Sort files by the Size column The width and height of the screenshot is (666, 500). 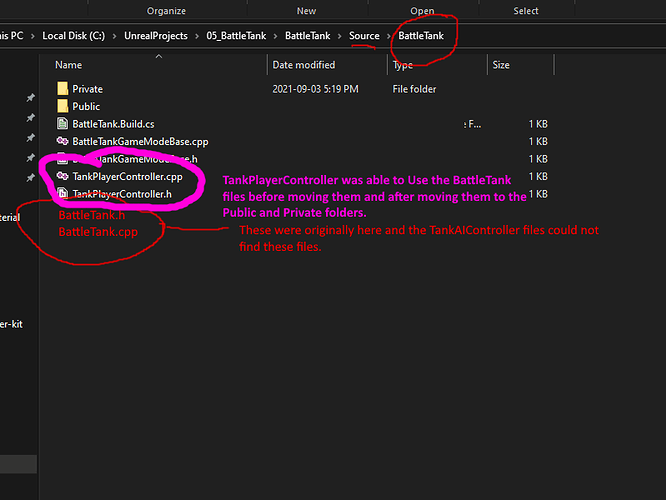501,65
